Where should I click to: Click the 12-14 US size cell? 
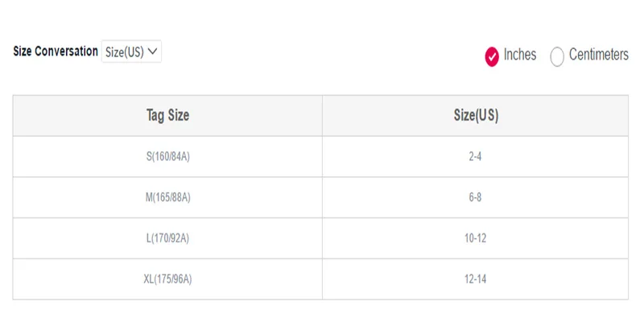coord(476,279)
